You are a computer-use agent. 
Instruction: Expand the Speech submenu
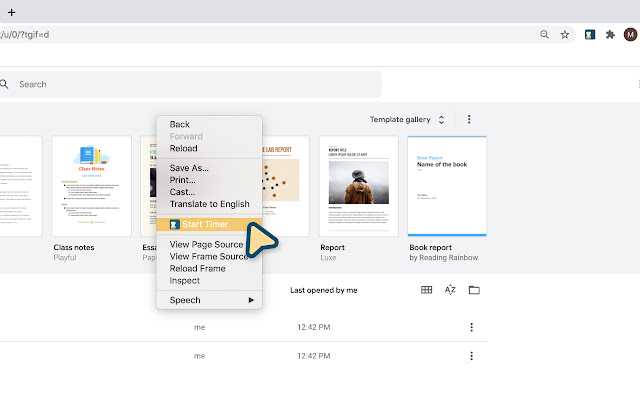point(210,300)
